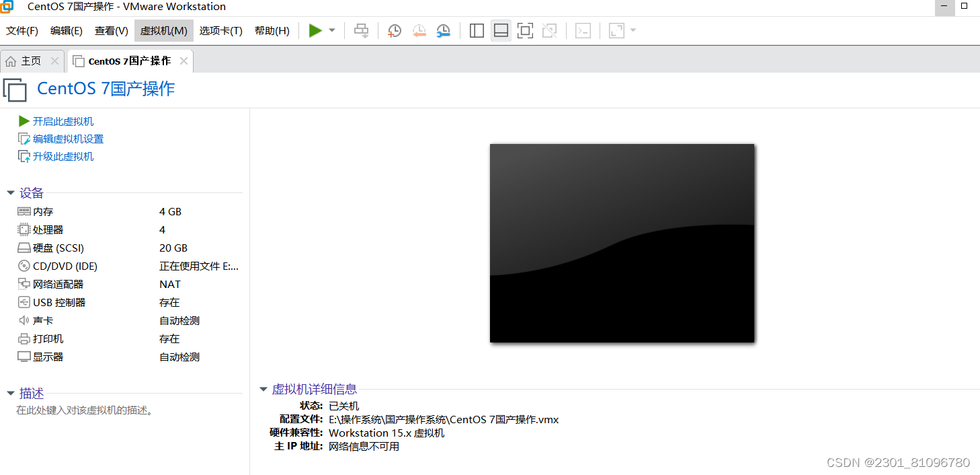Select the CD/DVD (IDE) device row
Screen dimensions: 980x475
click(129, 266)
